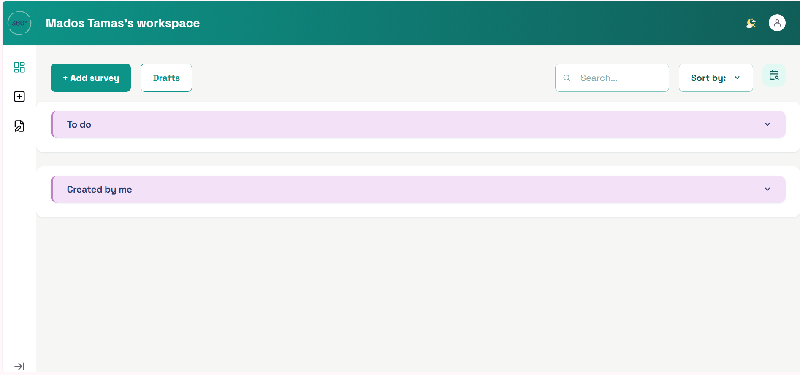Click the workspace logo in the header
The image size is (800, 375).
(20, 23)
